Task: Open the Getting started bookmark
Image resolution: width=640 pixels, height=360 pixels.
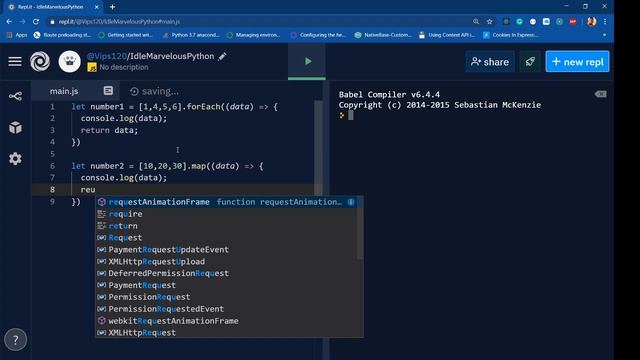Action: tap(126, 35)
